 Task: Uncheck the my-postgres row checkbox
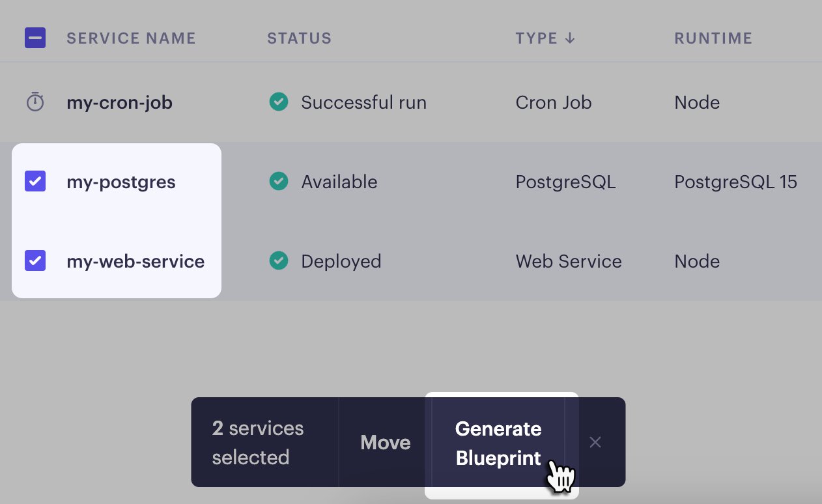35,182
